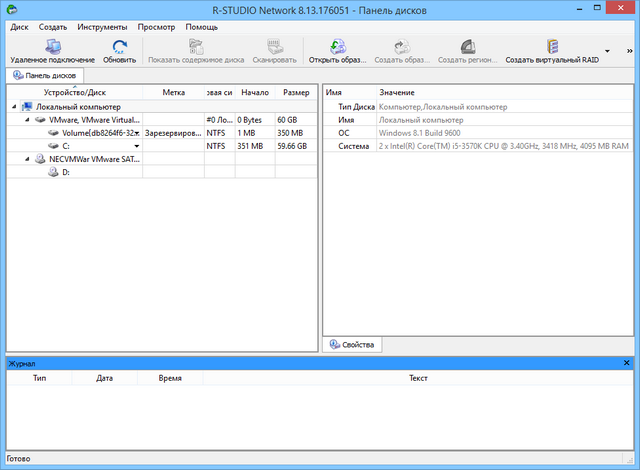640x470 pixels.
Task: Expand the toolbar overflow chevron
Action: 608,50
